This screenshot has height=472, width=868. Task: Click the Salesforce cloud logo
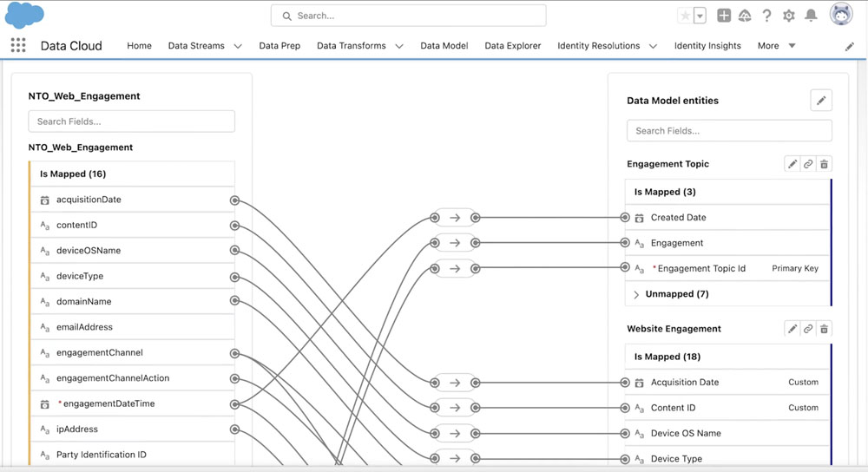[24, 15]
